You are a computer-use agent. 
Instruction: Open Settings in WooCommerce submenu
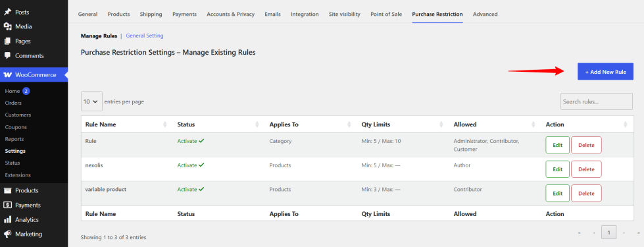pos(15,151)
